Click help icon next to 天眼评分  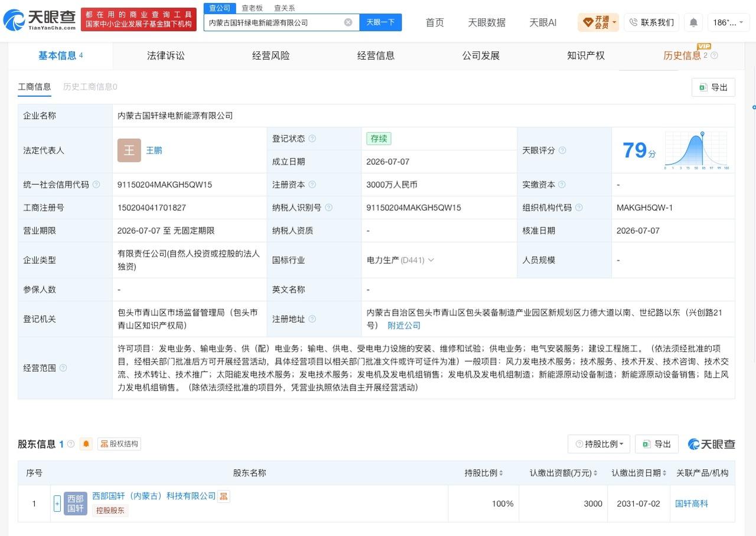562,151
